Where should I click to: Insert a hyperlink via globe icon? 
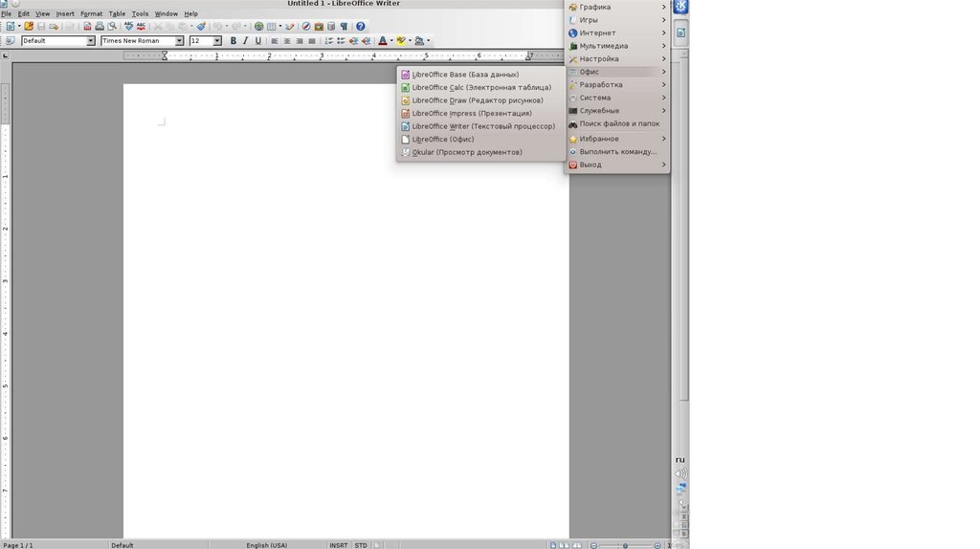(x=258, y=26)
